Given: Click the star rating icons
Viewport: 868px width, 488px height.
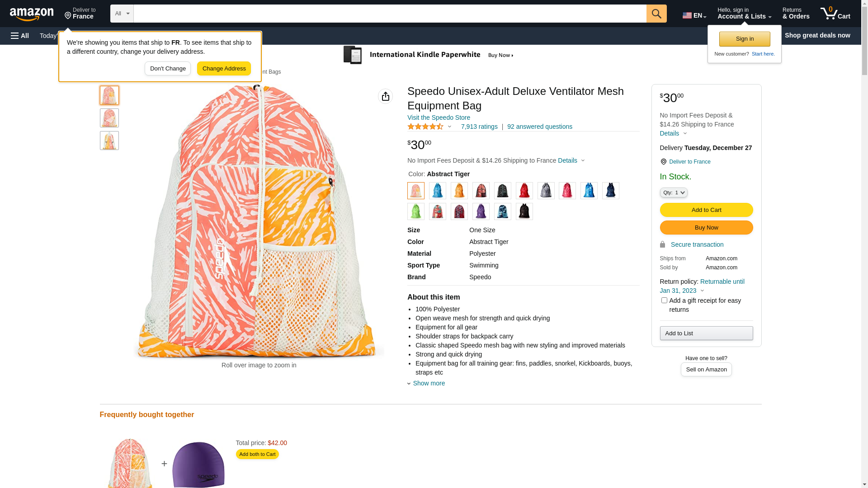Looking at the screenshot, I should click(x=425, y=127).
